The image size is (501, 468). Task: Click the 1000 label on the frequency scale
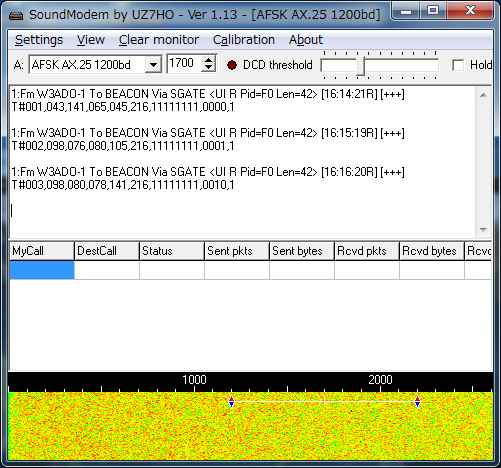194,380
